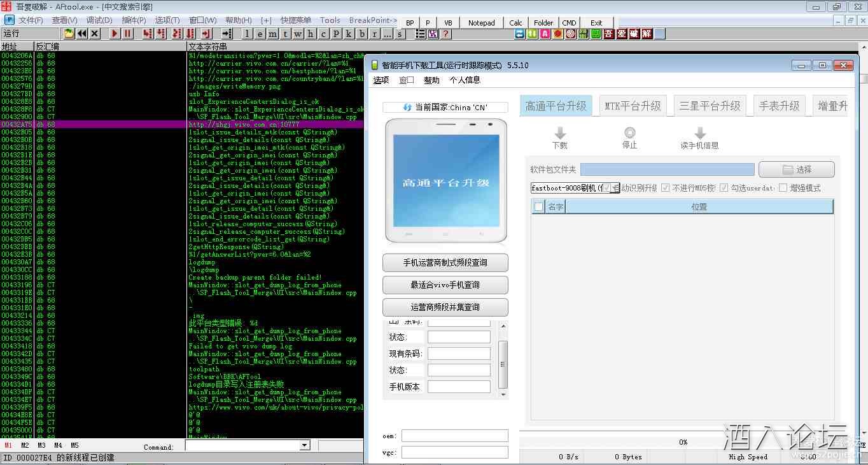The image size is (868, 465).
Task: Switch to the MTK平台升级 tab
Action: point(633,106)
